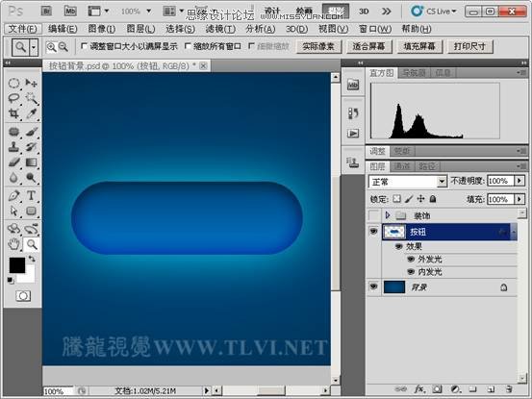Screen dimensions: 532x399
Task: Select the Lasso tool
Action: point(13,98)
